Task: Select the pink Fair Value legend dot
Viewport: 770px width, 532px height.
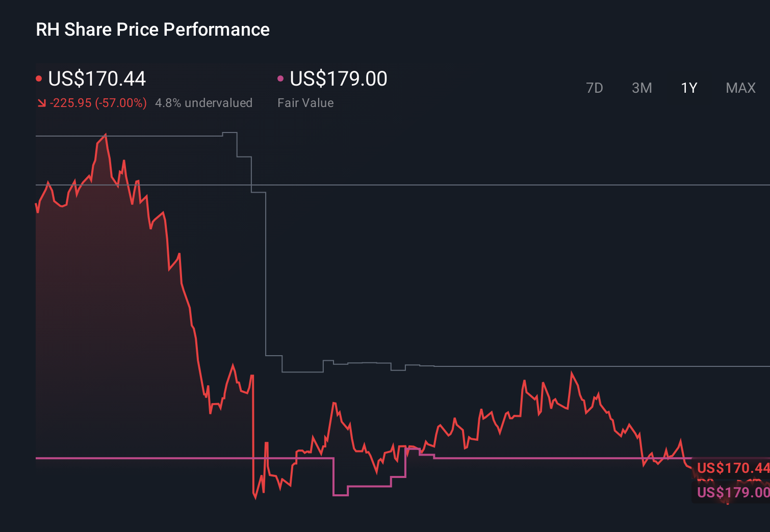Action: tap(280, 77)
